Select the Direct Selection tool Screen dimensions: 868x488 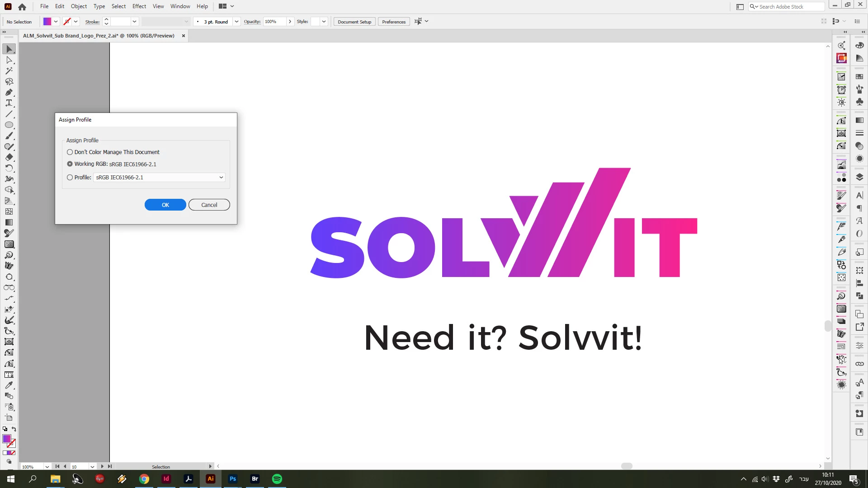9,60
